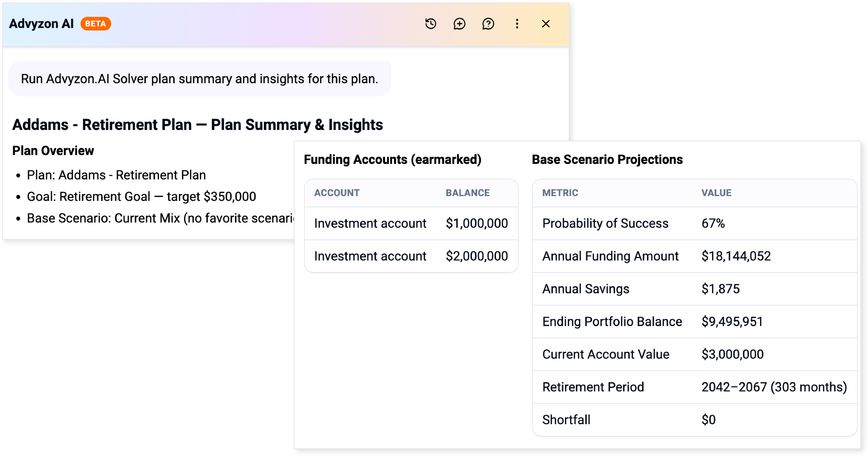
Task: Click the VALUE column header
Action: coord(716,193)
